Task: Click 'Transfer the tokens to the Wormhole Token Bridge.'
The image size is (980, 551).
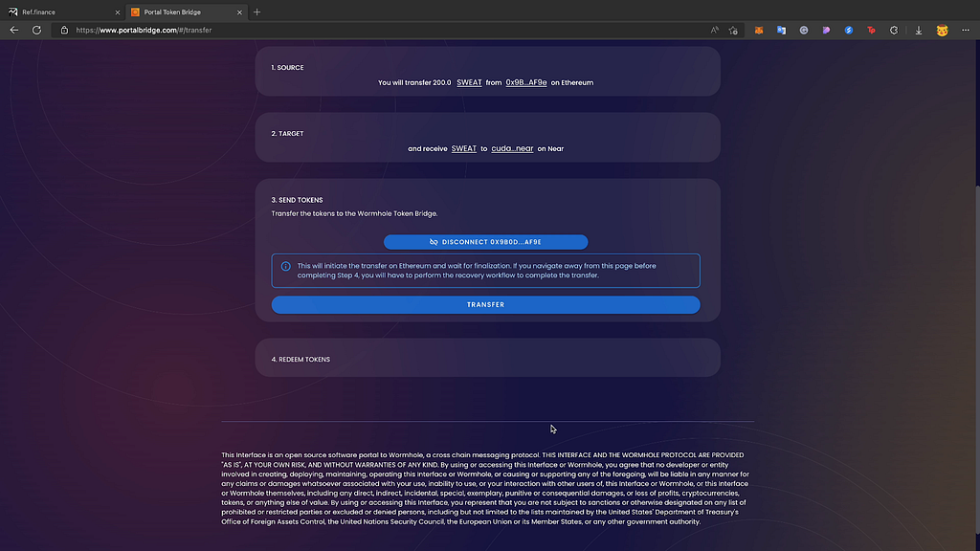Action: click(354, 213)
